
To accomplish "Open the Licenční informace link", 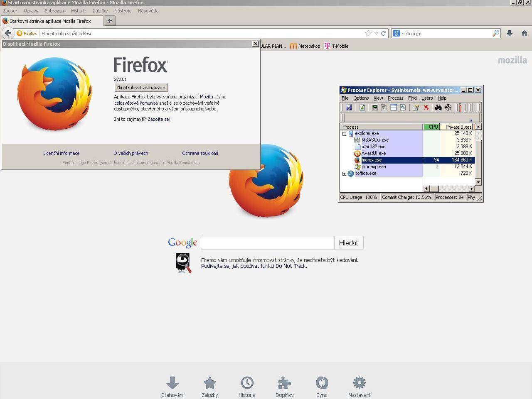I will (61, 153).
